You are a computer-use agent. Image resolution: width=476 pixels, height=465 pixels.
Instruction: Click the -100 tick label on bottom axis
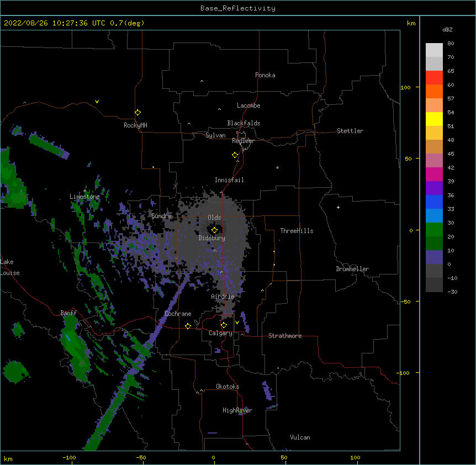(69, 457)
